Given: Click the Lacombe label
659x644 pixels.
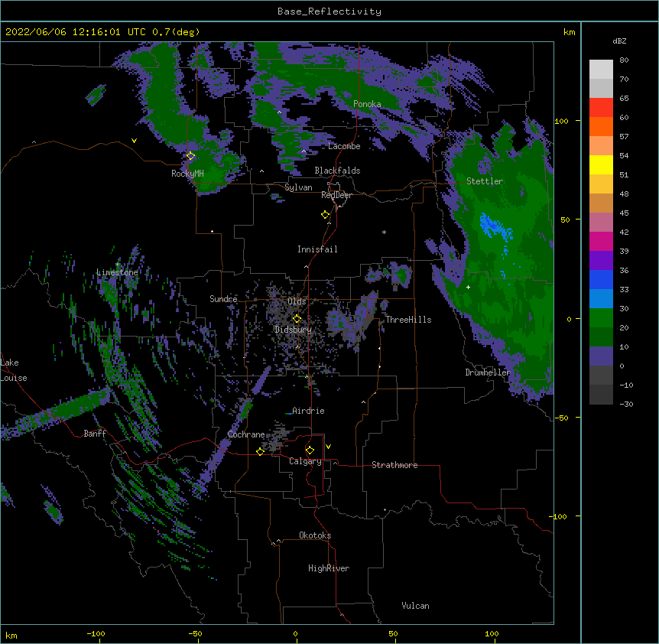Looking at the screenshot, I should 344,146.
